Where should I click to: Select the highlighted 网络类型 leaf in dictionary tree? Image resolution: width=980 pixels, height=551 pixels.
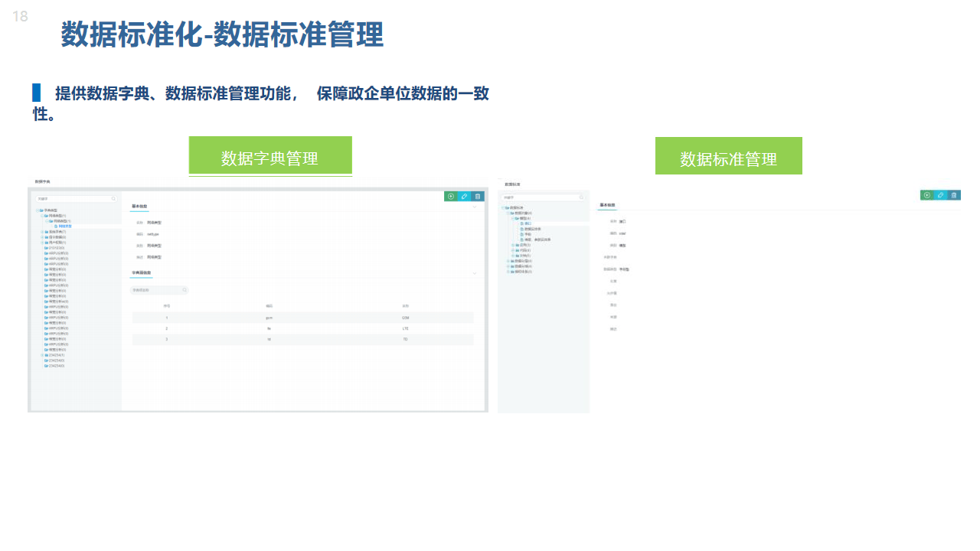[65, 227]
